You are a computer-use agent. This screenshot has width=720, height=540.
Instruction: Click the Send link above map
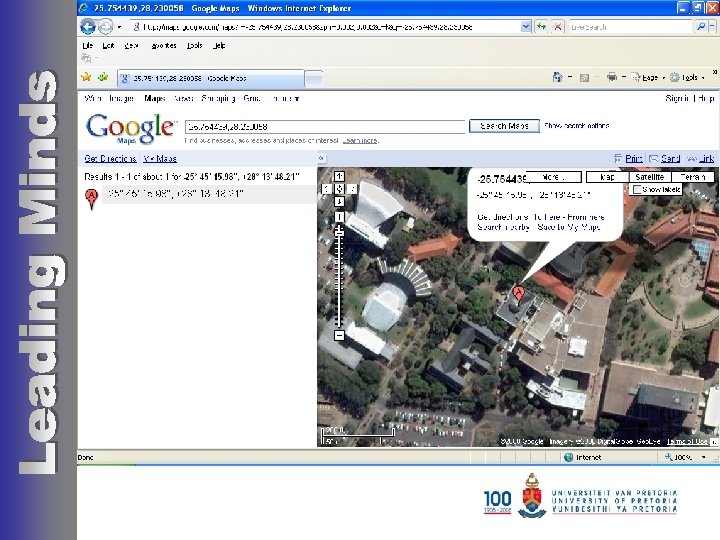point(670,158)
